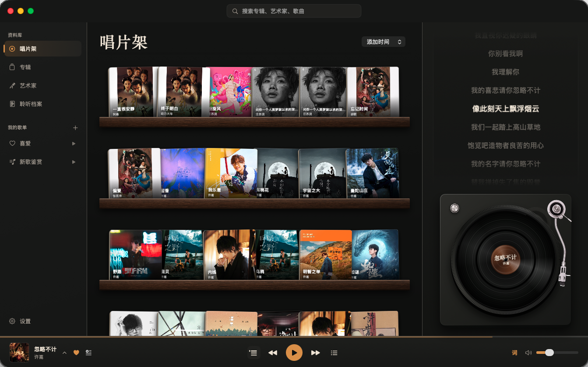The width and height of the screenshot is (588, 367).
Task: Open the play queue icon left of rewind
Action: [253, 353]
